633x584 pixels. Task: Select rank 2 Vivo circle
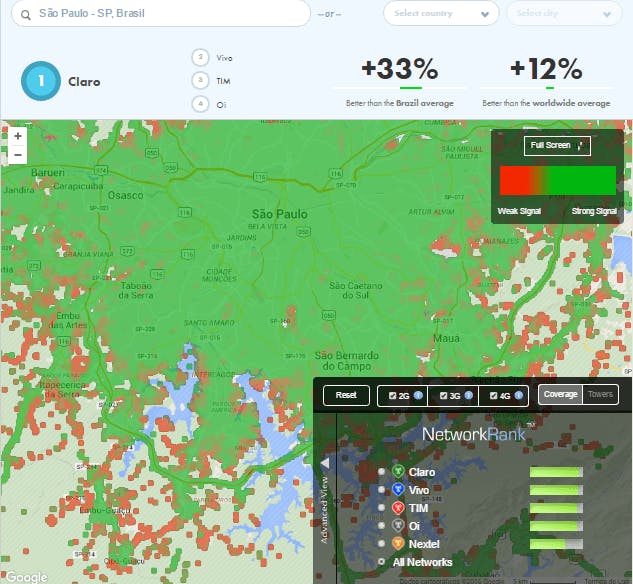click(200, 57)
